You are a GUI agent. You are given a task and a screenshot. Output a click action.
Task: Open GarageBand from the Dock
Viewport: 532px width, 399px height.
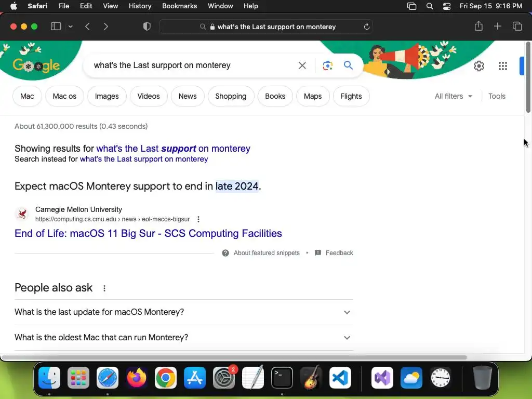[311, 378]
